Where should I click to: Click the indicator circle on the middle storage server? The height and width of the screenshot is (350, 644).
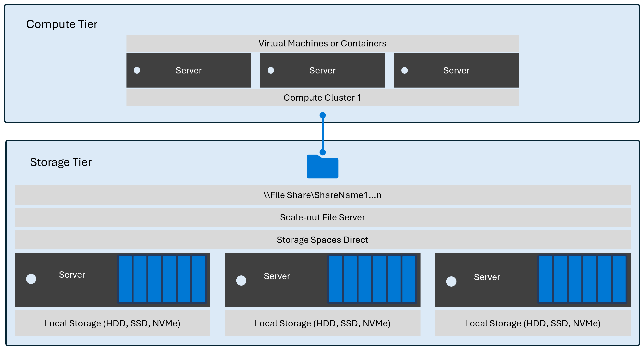pyautogui.click(x=241, y=281)
